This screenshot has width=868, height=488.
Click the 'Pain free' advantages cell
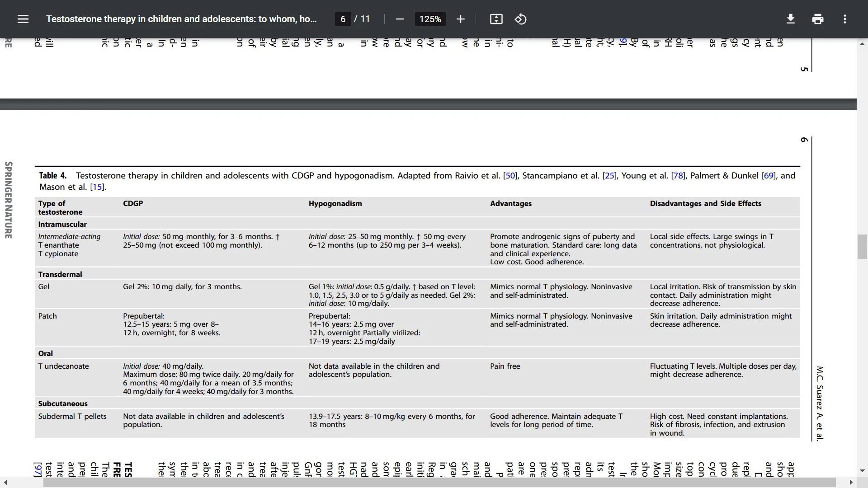(x=505, y=366)
